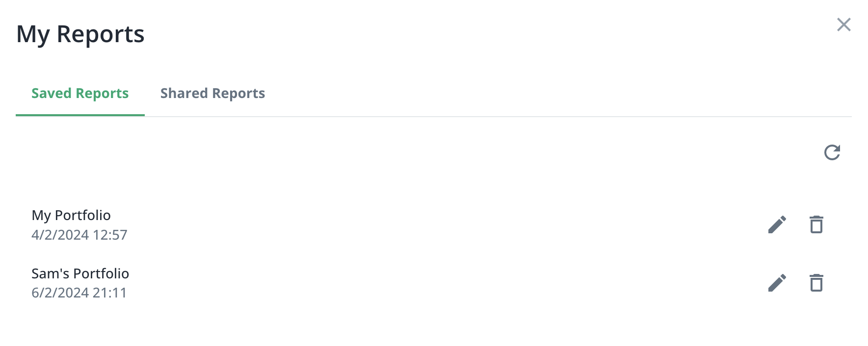868x346 pixels.
Task: Open the My Portfolio report
Action: point(71,215)
